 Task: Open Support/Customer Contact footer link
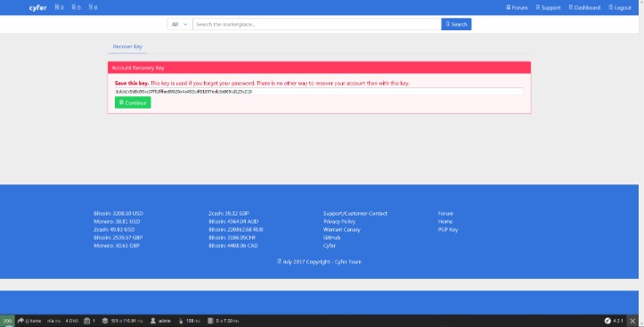pyautogui.click(x=355, y=214)
